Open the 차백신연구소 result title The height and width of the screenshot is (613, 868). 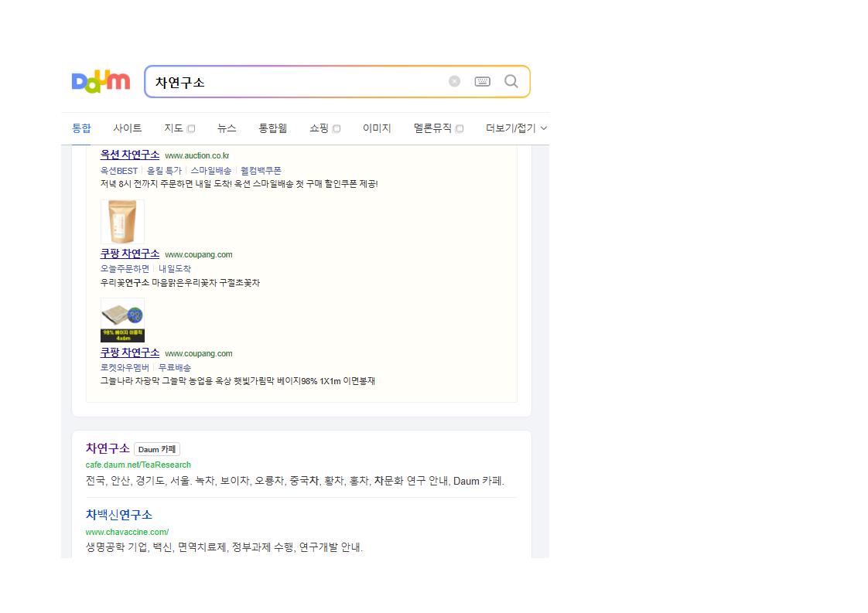119,515
